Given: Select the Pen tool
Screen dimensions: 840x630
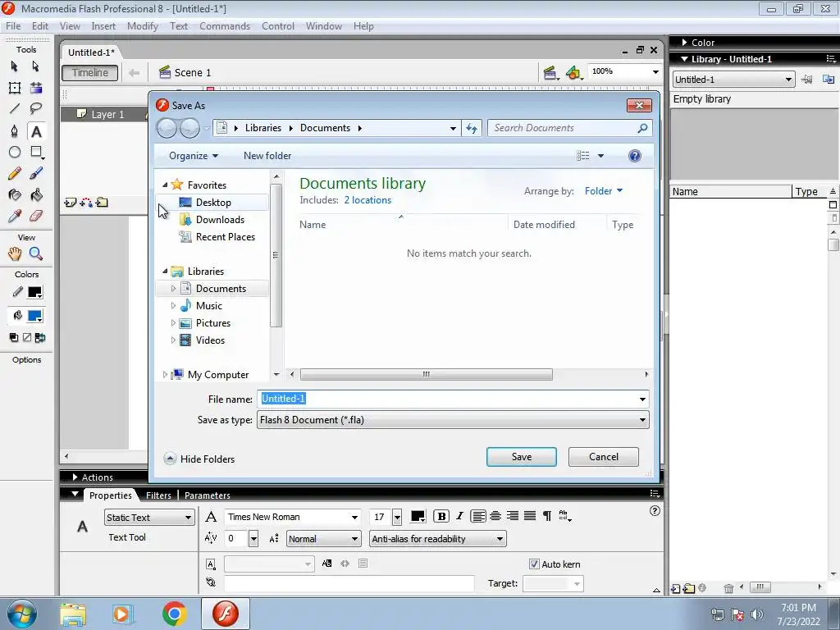Looking at the screenshot, I should tap(15, 130).
